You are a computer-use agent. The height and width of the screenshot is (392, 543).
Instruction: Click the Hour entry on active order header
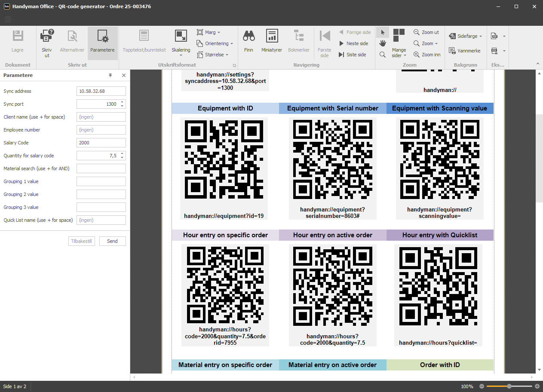333,235
